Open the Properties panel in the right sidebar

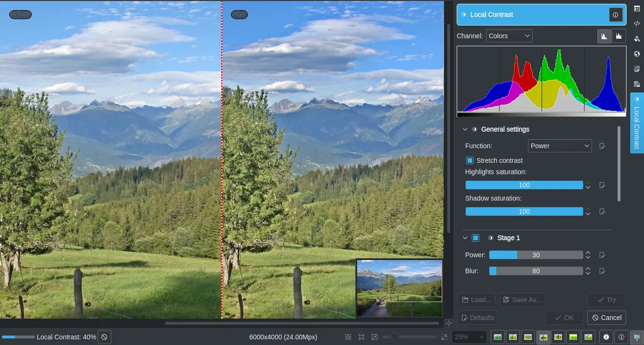pos(636,8)
